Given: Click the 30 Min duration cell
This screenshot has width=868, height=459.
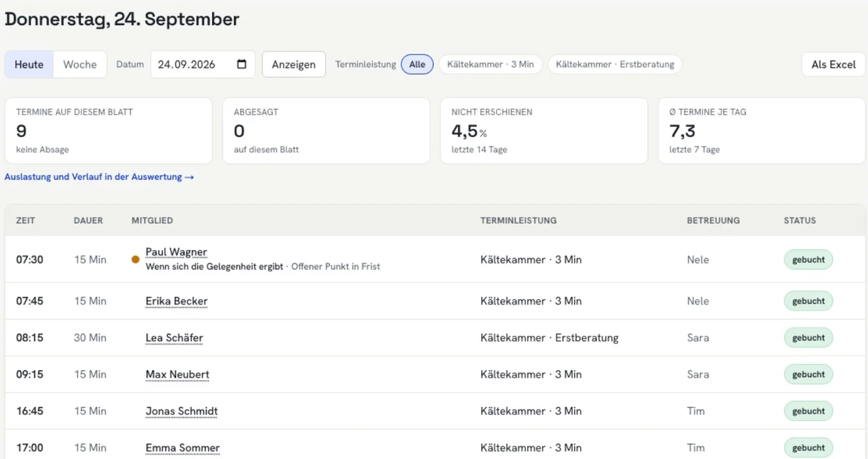Looking at the screenshot, I should point(90,337).
